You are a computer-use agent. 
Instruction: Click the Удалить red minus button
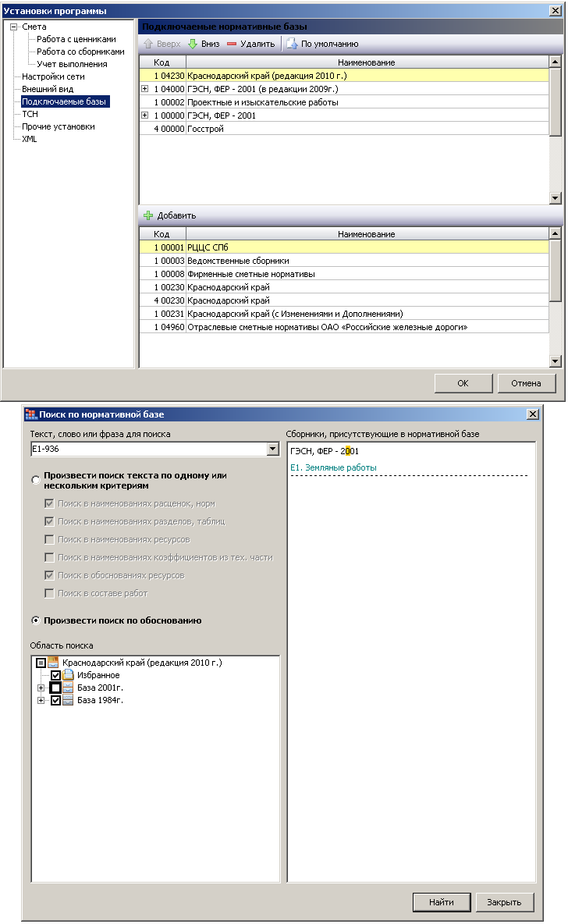(251, 44)
